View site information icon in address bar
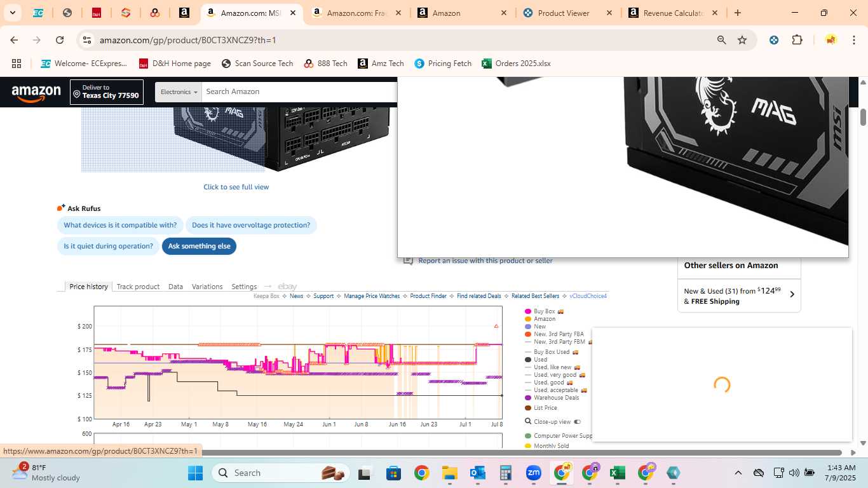 pyautogui.click(x=87, y=40)
